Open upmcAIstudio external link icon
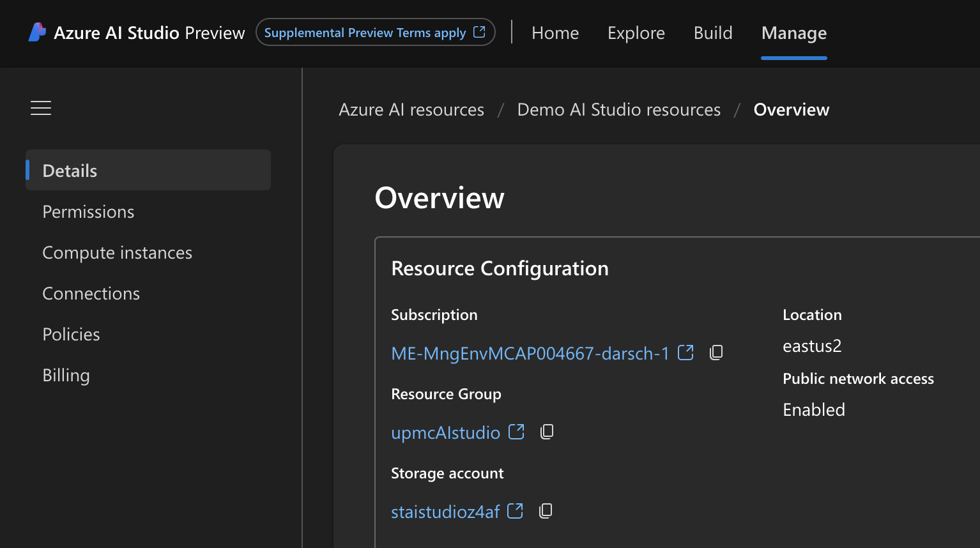Screen dimensions: 980x548 (x=516, y=432)
